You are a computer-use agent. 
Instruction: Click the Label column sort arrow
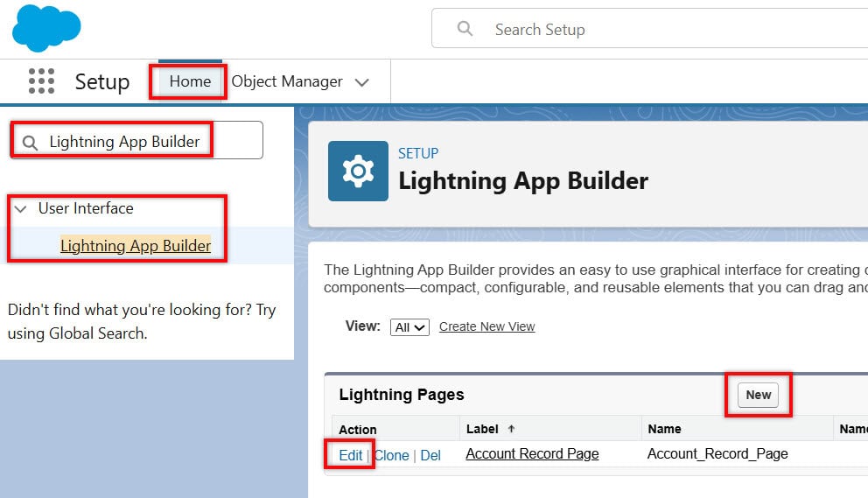pyautogui.click(x=512, y=429)
